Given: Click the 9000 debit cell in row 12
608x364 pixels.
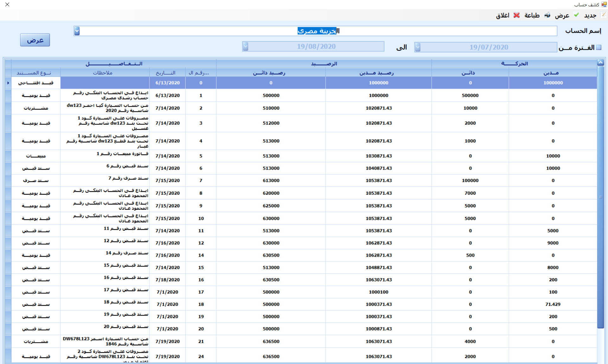Looking at the screenshot, I should click(x=553, y=243).
